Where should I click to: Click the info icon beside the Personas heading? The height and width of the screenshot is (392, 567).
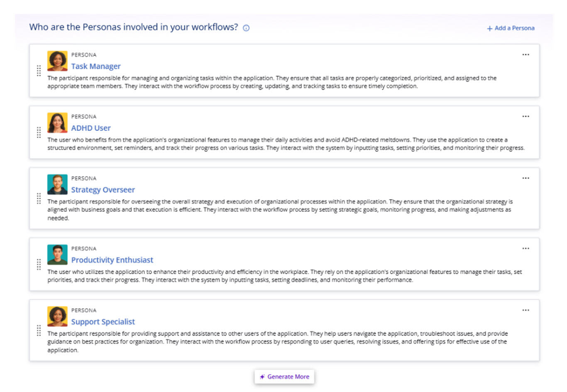[x=246, y=28]
